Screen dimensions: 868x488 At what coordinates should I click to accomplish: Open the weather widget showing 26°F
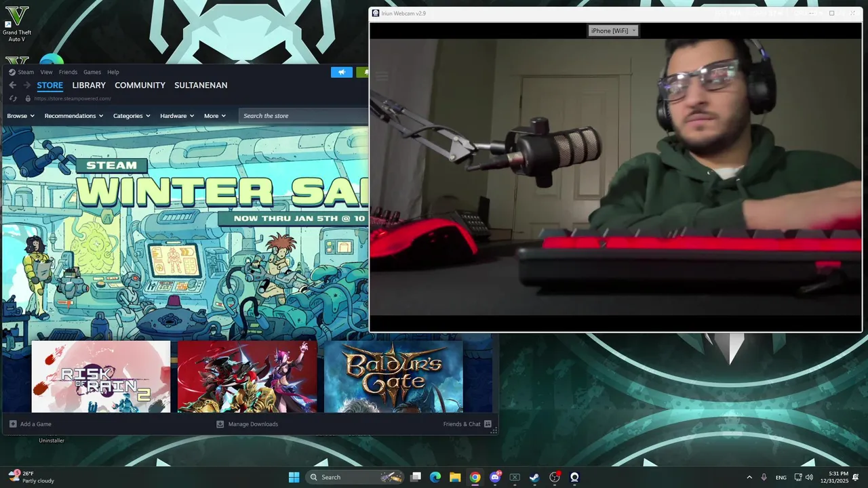[32, 477]
